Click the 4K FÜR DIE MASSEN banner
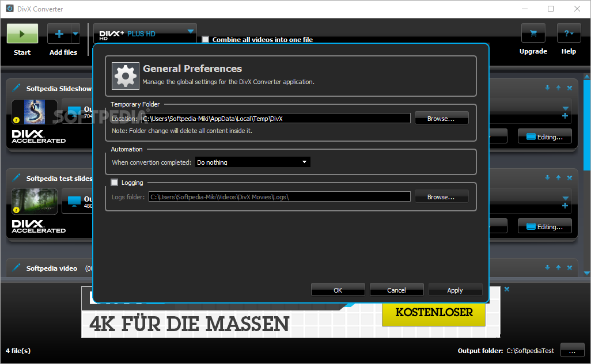The height and width of the screenshot is (364, 591). pos(189,324)
